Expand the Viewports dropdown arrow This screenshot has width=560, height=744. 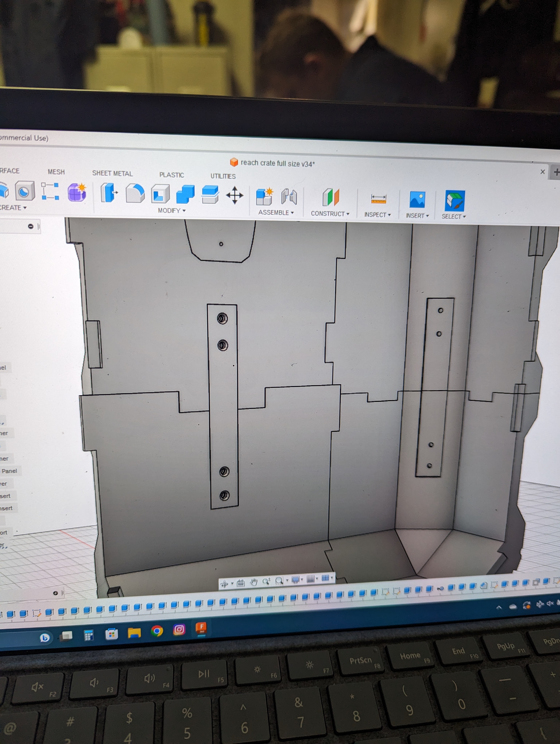tap(332, 578)
